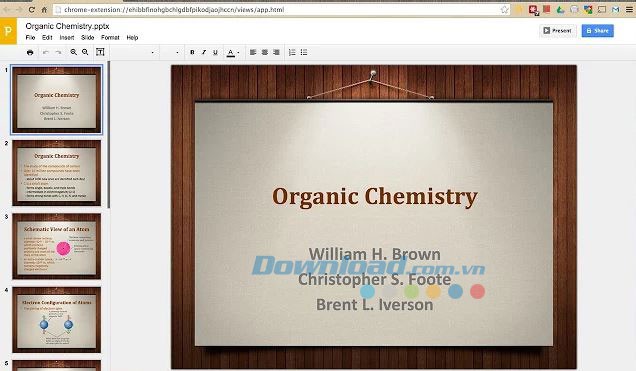Reload the page in the browser
The height and width of the screenshot is (371, 636).
click(31, 9)
